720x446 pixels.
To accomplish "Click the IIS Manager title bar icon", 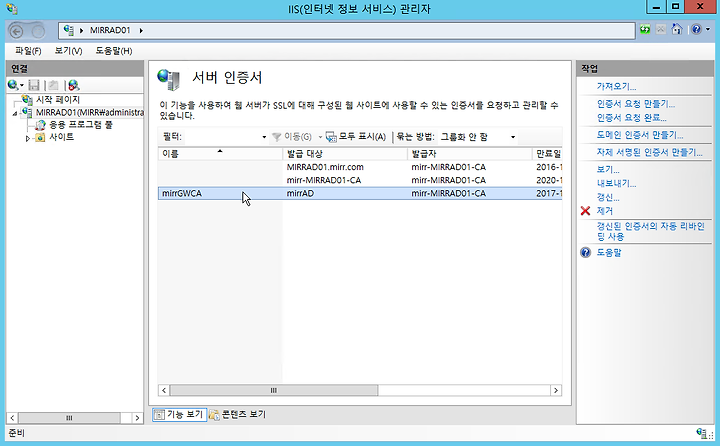I will coord(12,8).
